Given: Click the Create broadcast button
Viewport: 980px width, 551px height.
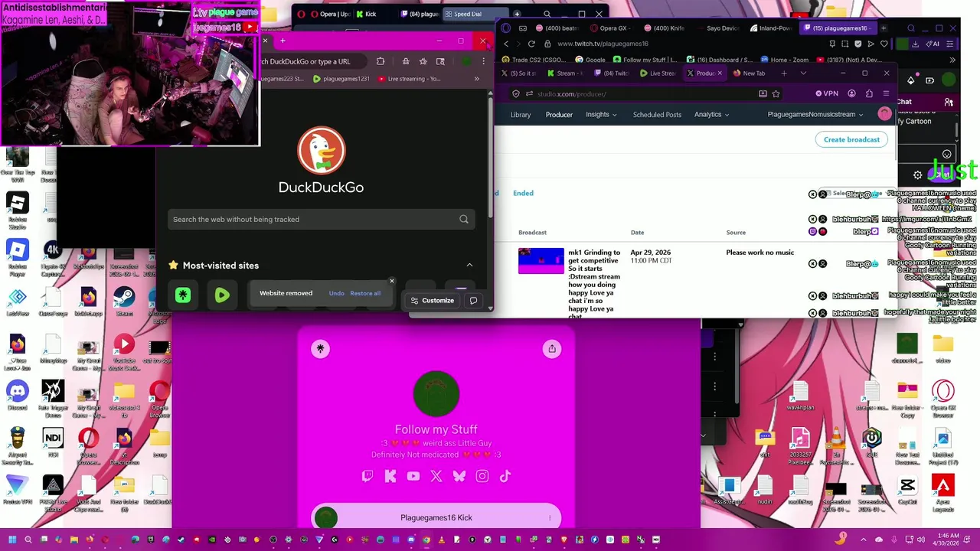Looking at the screenshot, I should (x=851, y=139).
